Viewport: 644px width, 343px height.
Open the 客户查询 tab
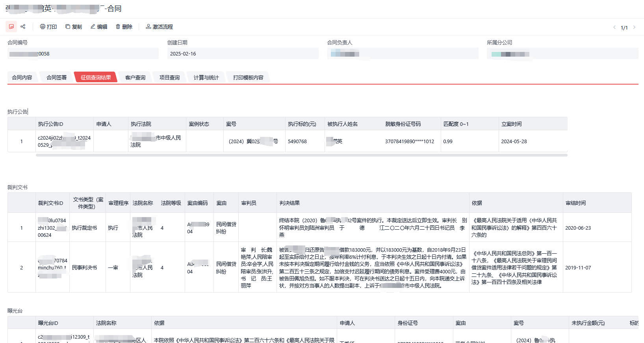[135, 77]
